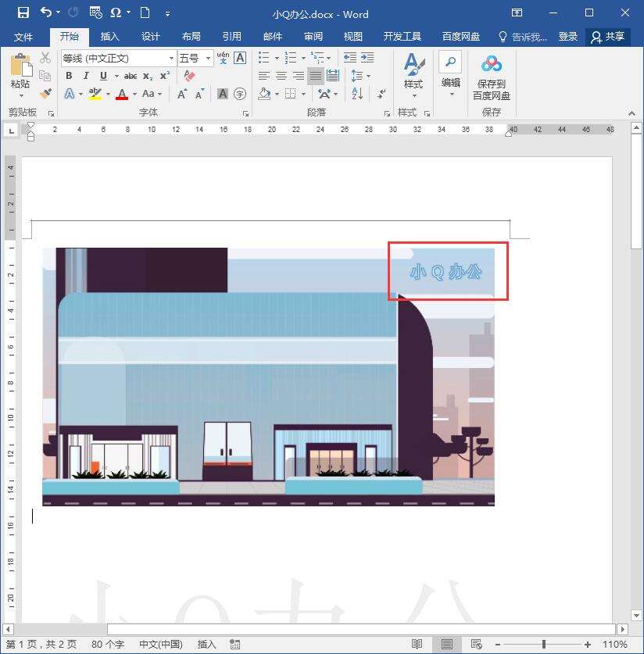Open borders dropdown arrow

304,94
